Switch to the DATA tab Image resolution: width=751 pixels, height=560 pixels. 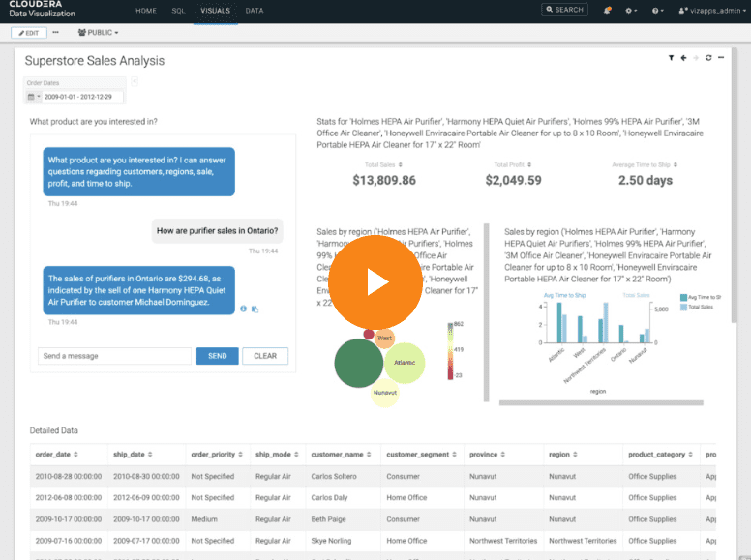pos(255,10)
